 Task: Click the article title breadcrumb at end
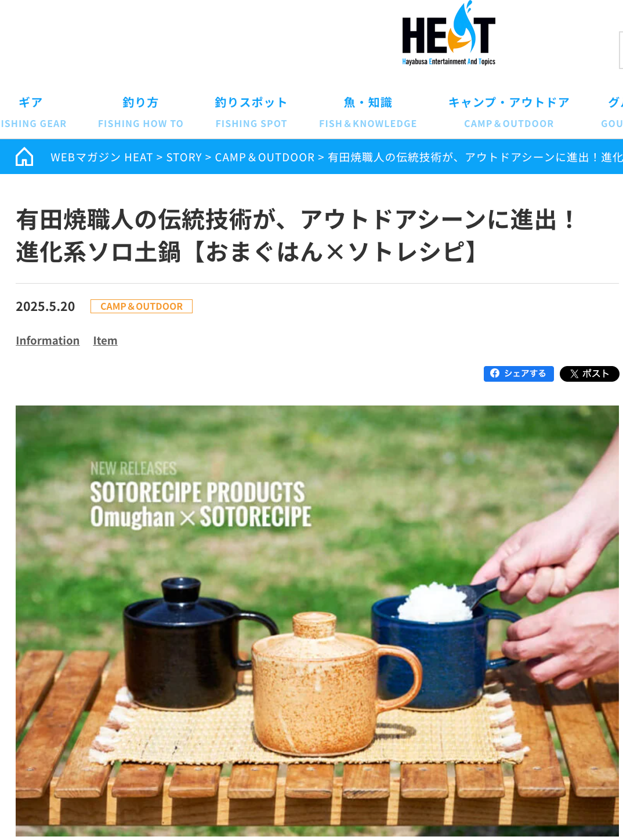pyautogui.click(x=475, y=157)
